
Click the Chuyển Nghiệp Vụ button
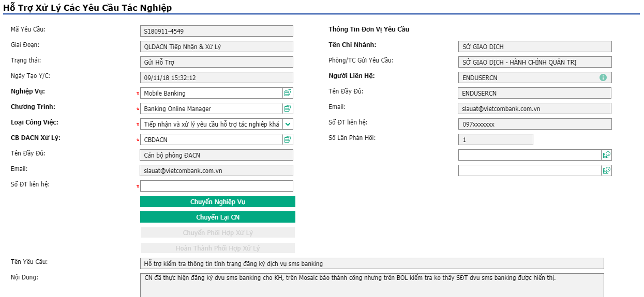[x=218, y=201]
